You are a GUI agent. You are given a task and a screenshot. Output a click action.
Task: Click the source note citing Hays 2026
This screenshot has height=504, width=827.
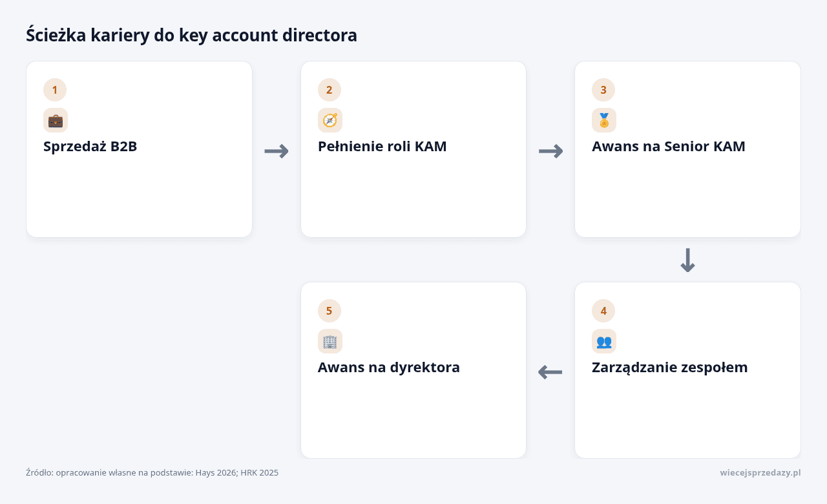152,473
